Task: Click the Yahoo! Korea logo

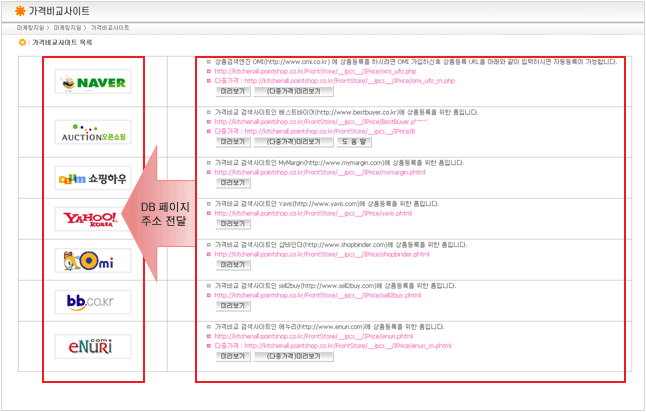Action: point(93,219)
